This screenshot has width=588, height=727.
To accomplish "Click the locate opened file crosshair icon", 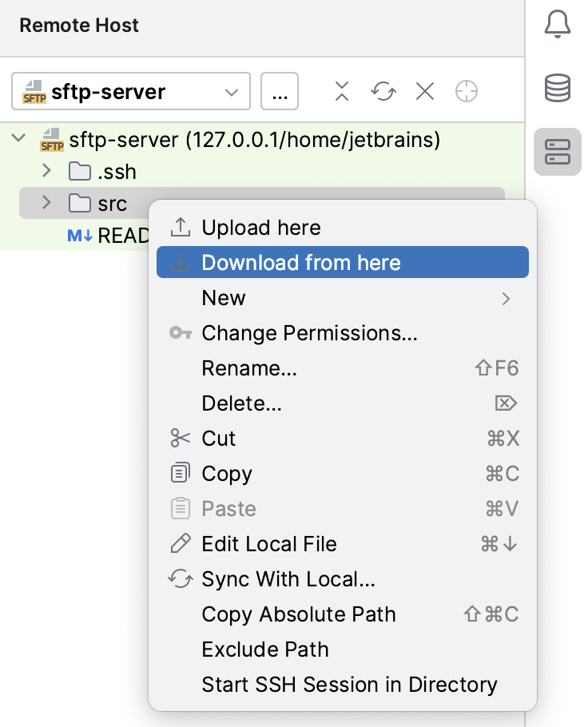I will pos(467,91).
